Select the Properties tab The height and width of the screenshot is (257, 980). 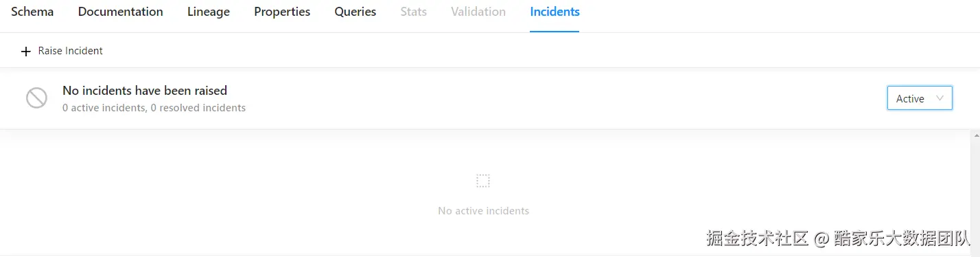(282, 12)
